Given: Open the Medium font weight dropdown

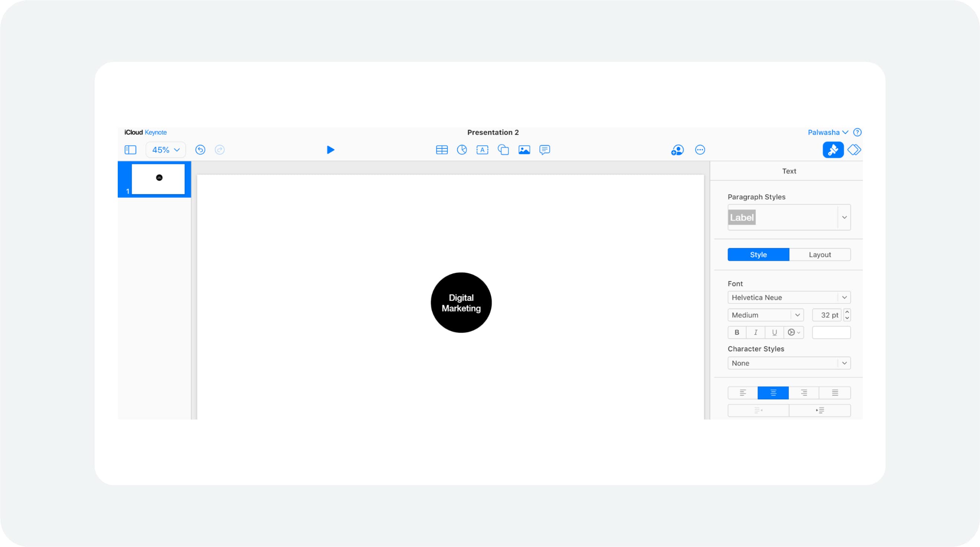Looking at the screenshot, I should [765, 315].
